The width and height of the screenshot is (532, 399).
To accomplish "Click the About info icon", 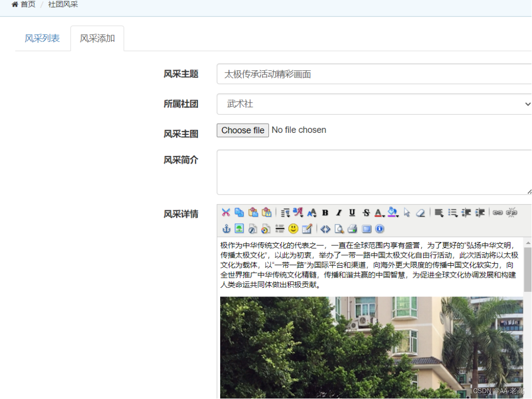I will [380, 229].
